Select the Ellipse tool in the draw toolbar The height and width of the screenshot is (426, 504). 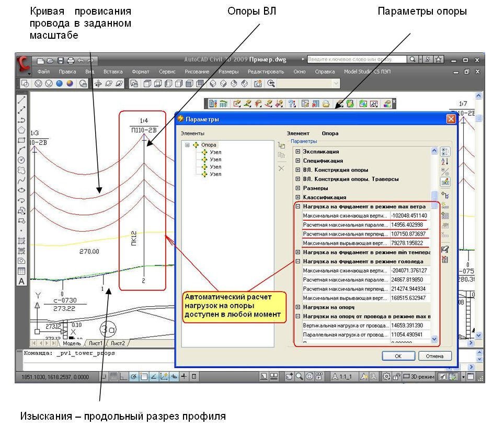21,190
